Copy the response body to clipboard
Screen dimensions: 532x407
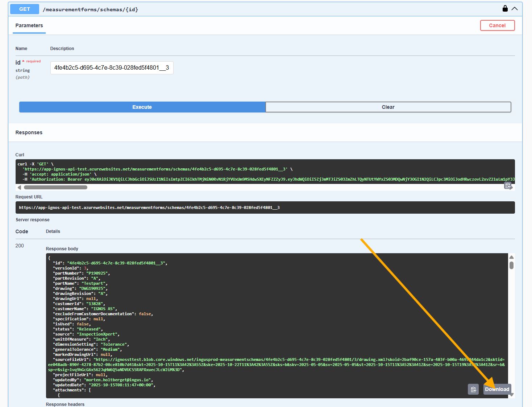point(473,389)
